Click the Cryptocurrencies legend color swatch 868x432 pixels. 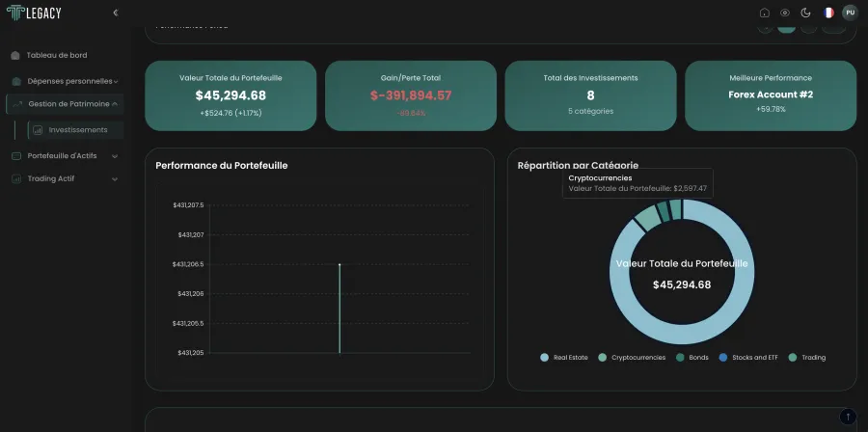pyautogui.click(x=602, y=358)
